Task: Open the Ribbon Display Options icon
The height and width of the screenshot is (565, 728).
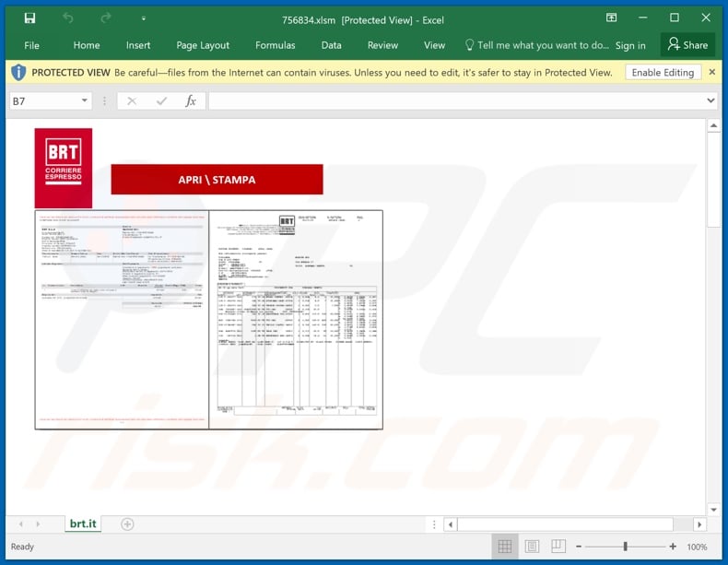Action: pyautogui.click(x=611, y=18)
